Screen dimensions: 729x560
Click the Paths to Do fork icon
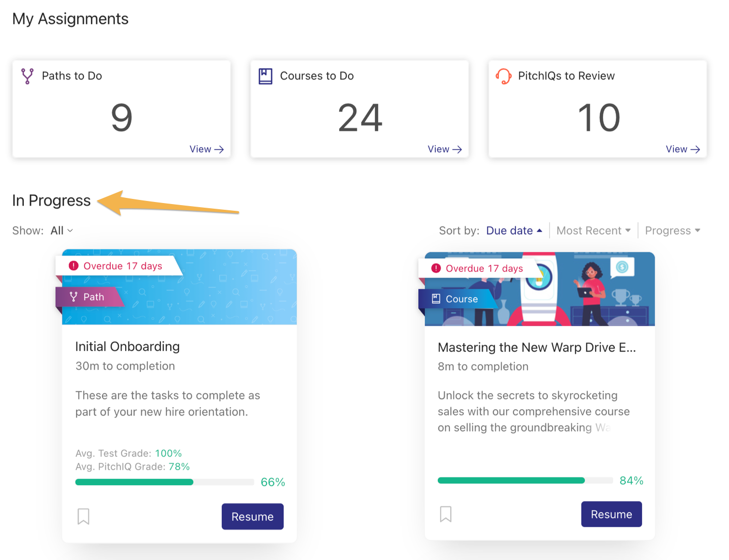(27, 76)
